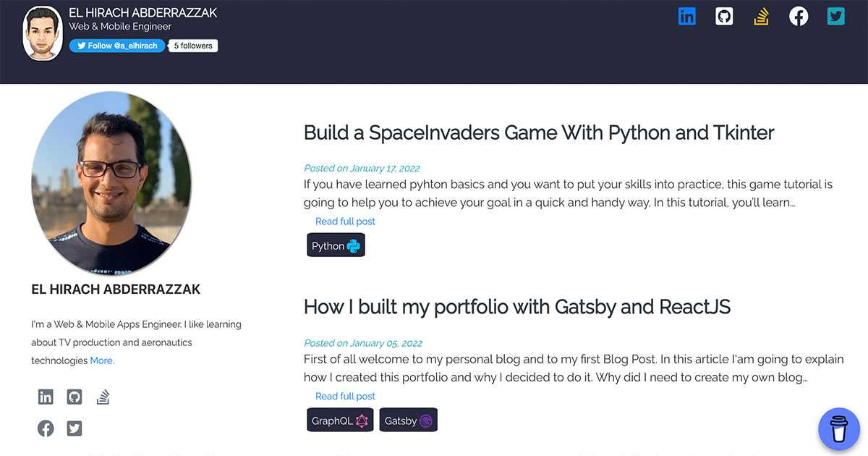This screenshot has height=456, width=868.
Task: Select the Python tag
Action: click(336, 245)
